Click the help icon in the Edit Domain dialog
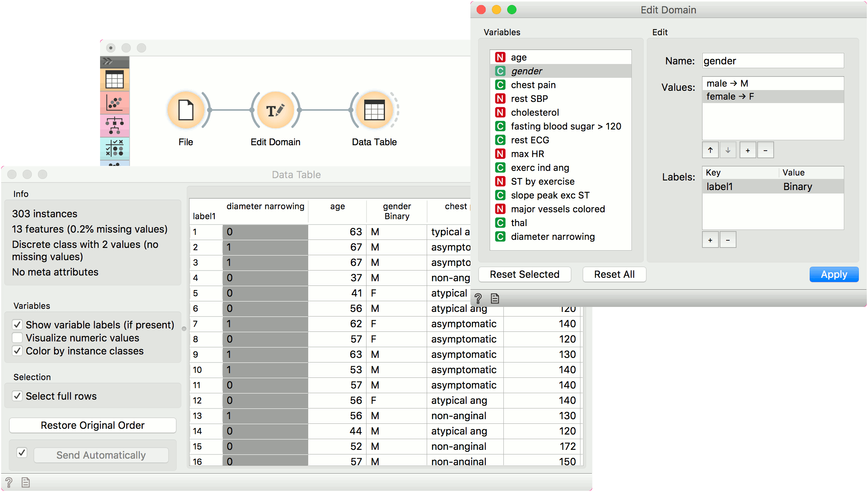Image resolution: width=868 pixels, height=492 pixels. (478, 298)
